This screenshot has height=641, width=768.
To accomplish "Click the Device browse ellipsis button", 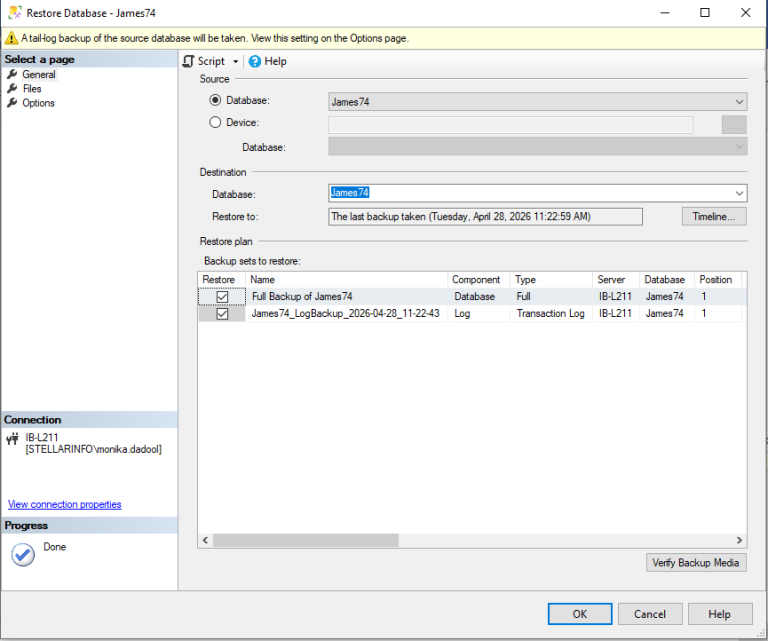I will 734,125.
